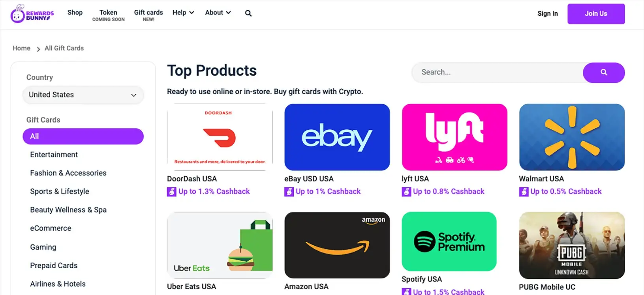This screenshot has width=644, height=295.
Task: Click the Sign In link
Action: (x=547, y=13)
